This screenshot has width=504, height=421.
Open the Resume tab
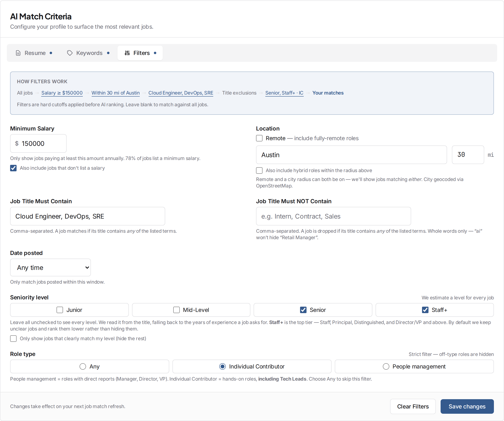[34, 53]
